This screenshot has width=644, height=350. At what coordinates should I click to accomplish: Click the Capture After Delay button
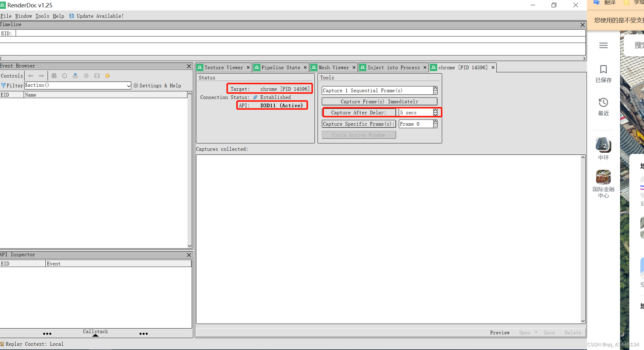tap(359, 112)
